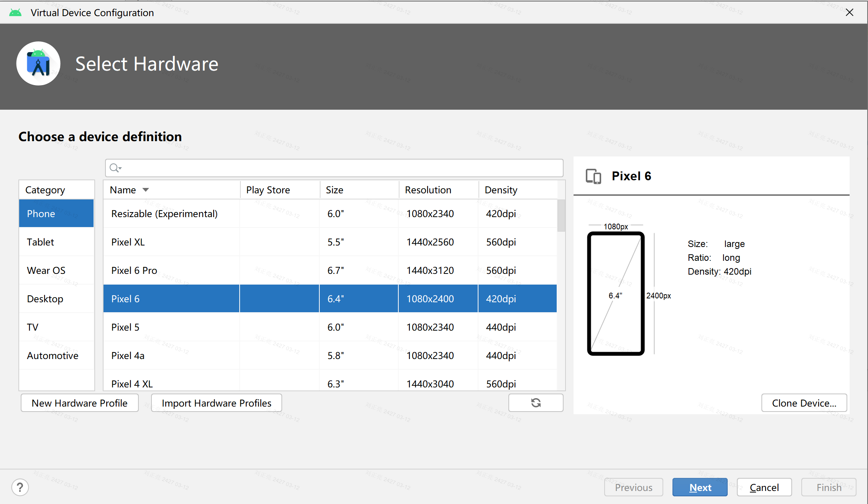868x504 pixels.
Task: Select the Pixel 4a device row
Action: click(330, 356)
